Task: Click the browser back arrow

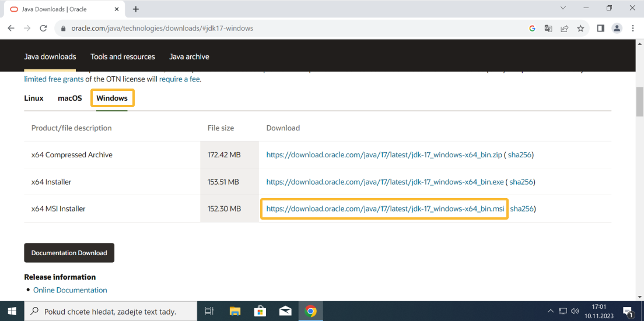Action: click(10, 28)
